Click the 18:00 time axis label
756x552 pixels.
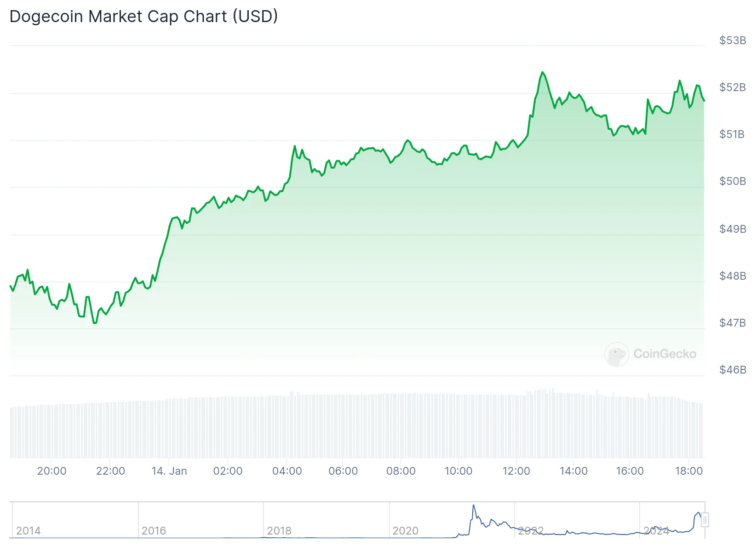tap(688, 471)
